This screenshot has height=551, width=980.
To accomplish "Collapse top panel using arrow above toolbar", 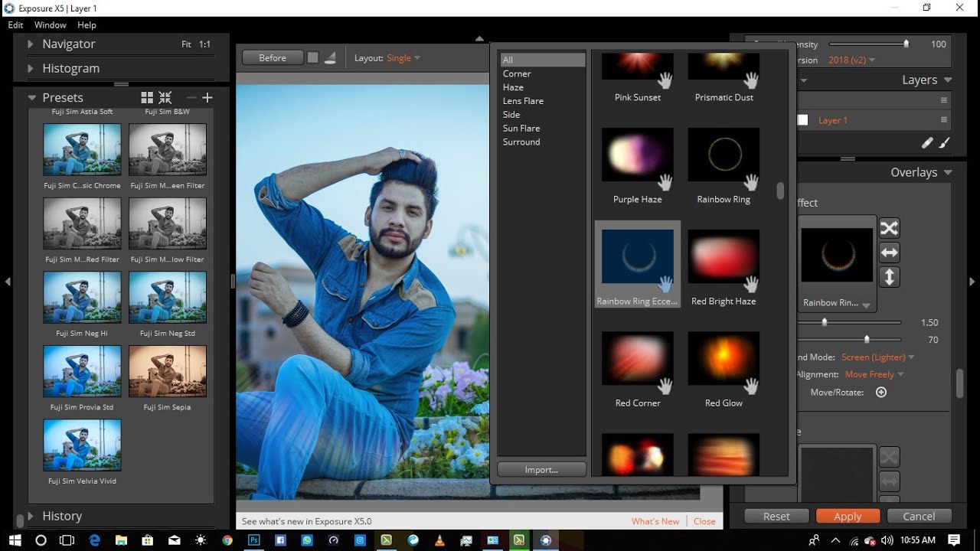I will (479, 38).
